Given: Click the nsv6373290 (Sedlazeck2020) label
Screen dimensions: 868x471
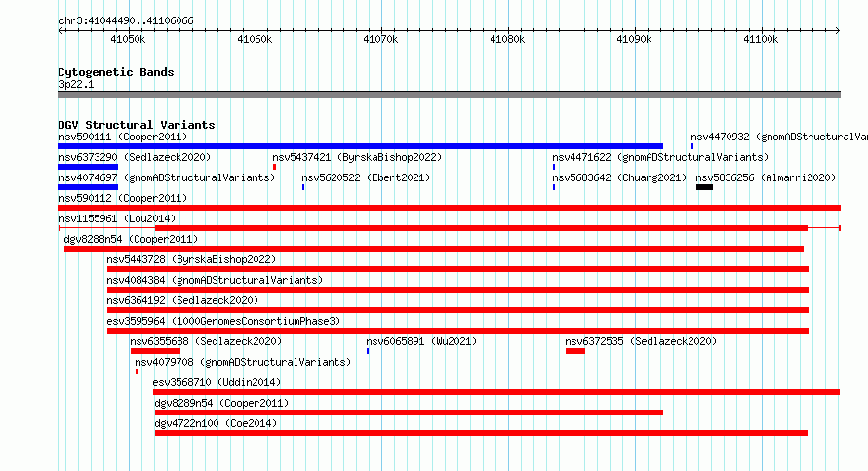Looking at the screenshot, I should [135, 157].
